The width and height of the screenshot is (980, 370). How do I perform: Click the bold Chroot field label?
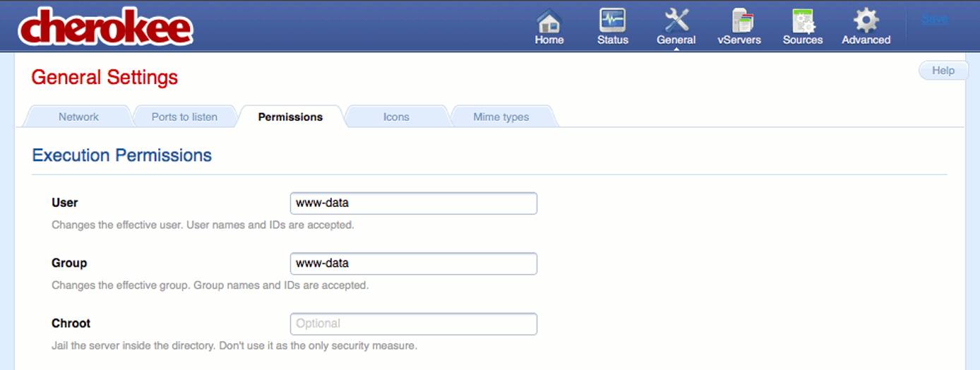tap(71, 323)
